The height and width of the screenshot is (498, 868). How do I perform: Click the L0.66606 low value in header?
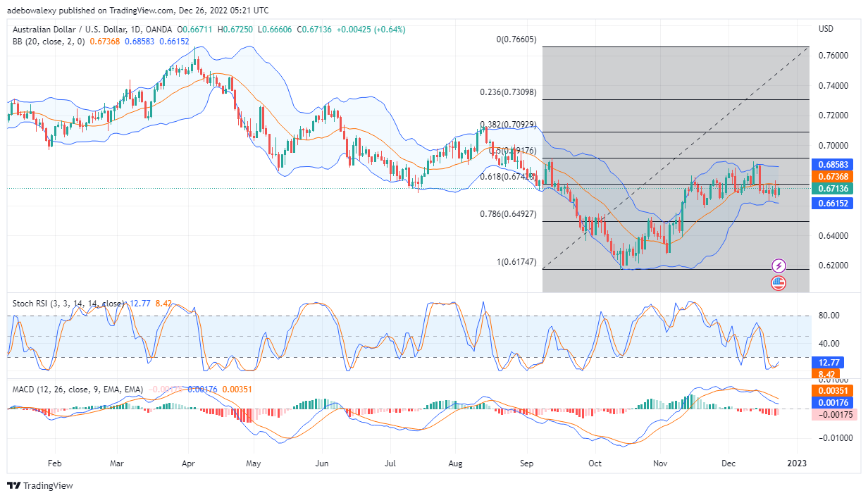[x=276, y=30]
